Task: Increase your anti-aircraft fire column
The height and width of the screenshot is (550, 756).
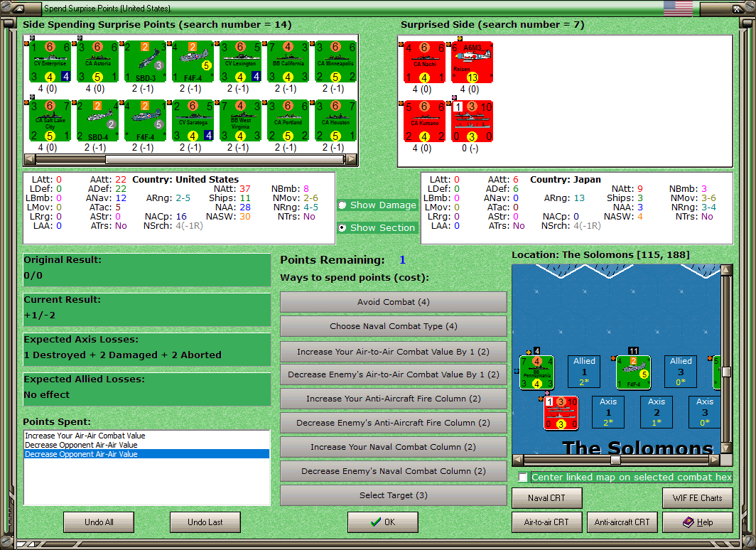Action: pyautogui.click(x=394, y=399)
